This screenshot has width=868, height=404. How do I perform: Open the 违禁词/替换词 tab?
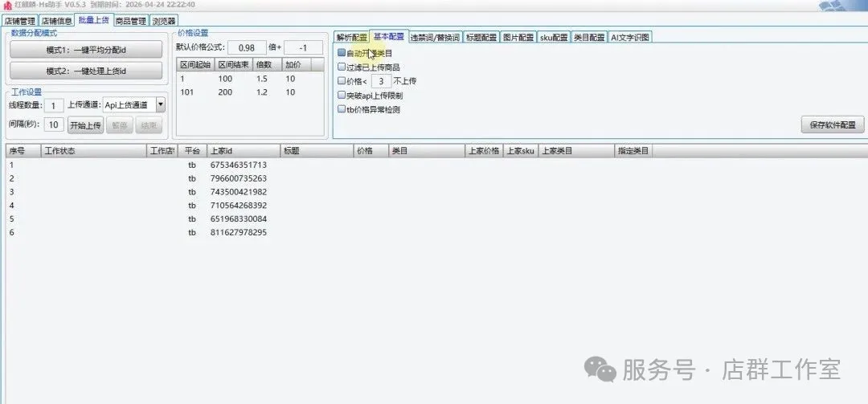click(x=435, y=37)
